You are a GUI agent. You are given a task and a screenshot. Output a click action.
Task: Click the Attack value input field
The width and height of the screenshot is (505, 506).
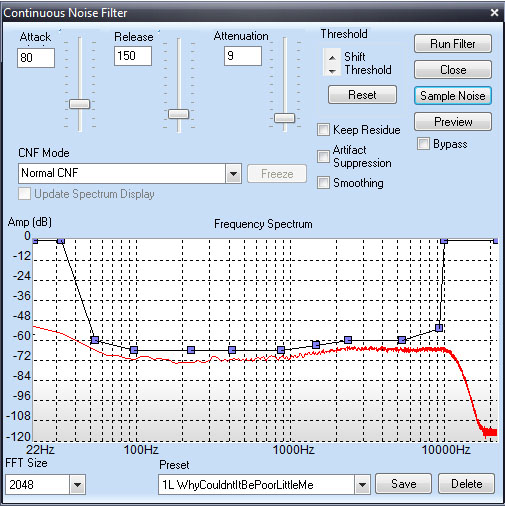tap(36, 58)
